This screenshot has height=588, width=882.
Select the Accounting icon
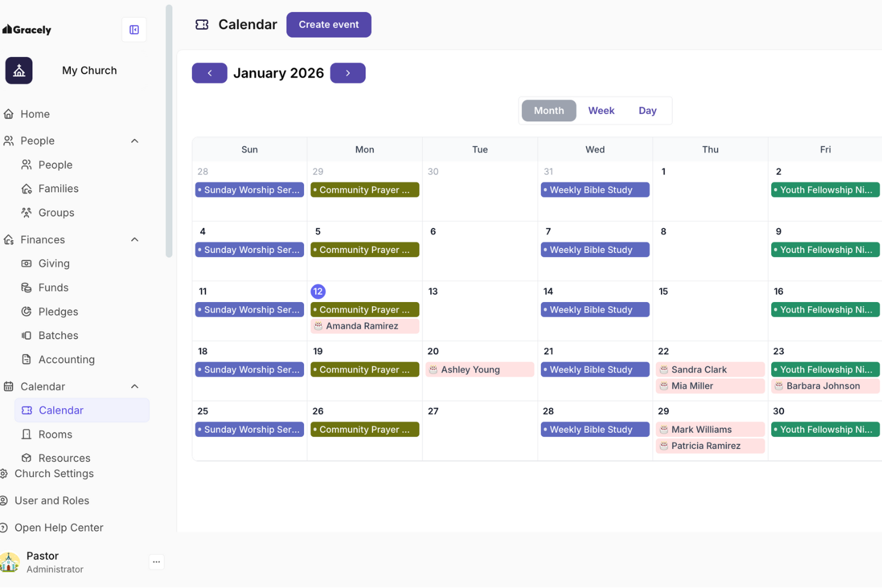coord(27,359)
